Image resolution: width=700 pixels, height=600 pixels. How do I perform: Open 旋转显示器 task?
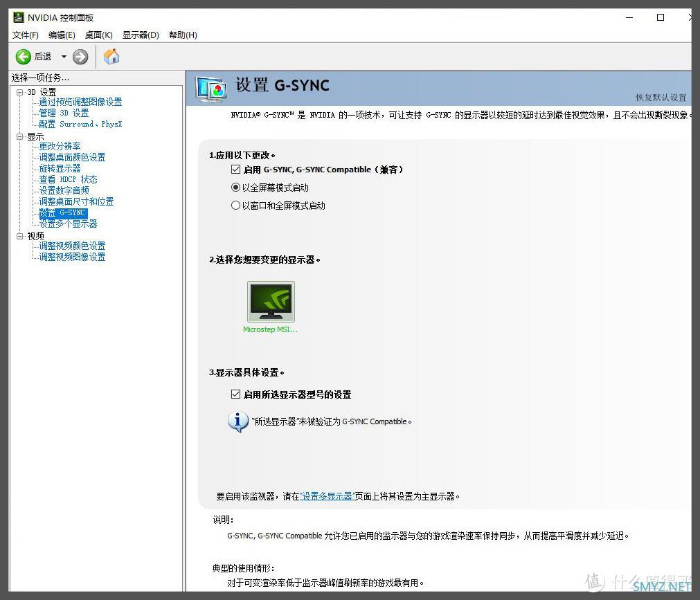(x=60, y=169)
